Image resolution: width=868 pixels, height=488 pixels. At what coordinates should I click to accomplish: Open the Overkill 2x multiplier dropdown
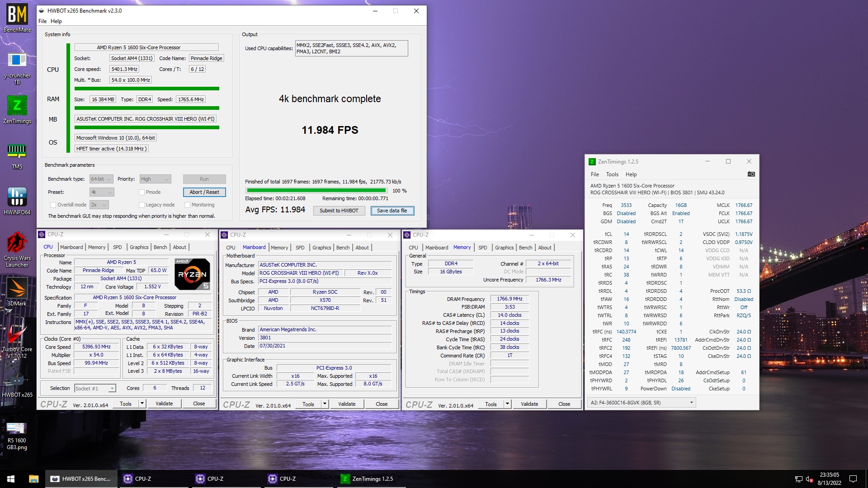pos(99,205)
